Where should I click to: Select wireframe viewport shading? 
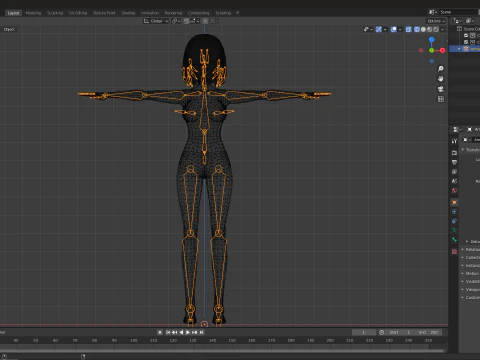tap(417, 29)
